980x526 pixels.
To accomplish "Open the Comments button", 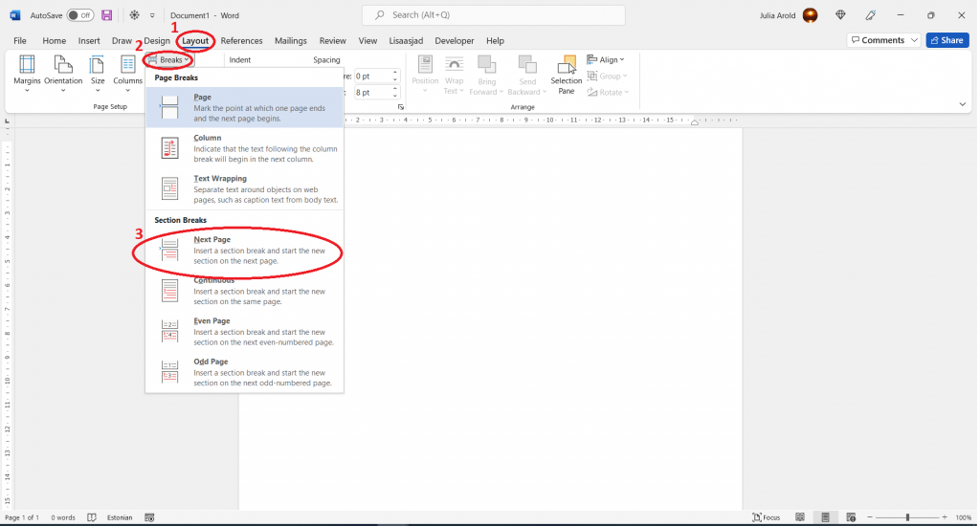I will click(883, 40).
